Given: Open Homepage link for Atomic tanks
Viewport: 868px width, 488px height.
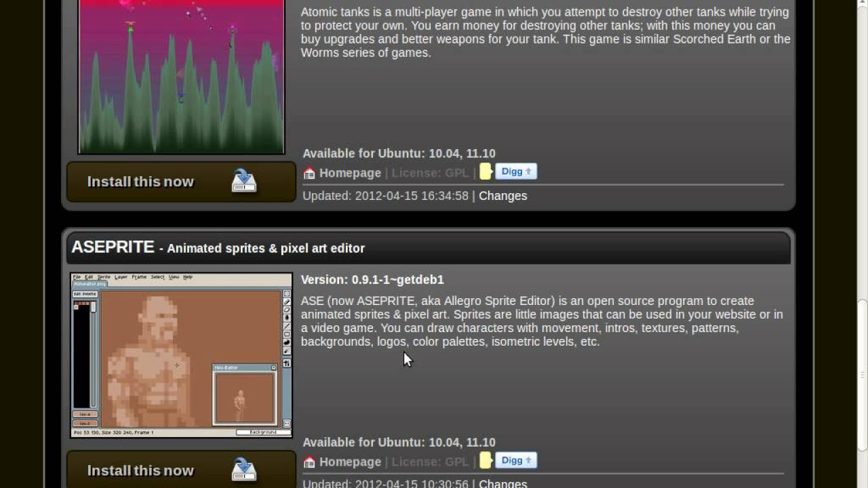Looking at the screenshot, I should [x=350, y=173].
